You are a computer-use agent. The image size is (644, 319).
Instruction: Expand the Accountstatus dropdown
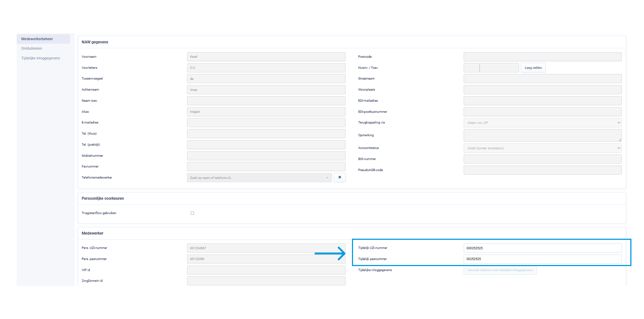(x=542, y=148)
